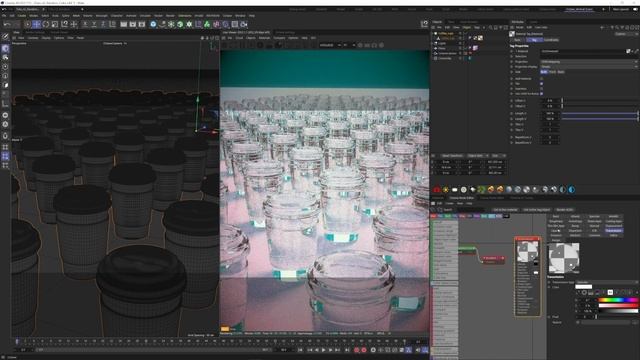
Task: Click the Length U slider bar
Action: point(600,113)
